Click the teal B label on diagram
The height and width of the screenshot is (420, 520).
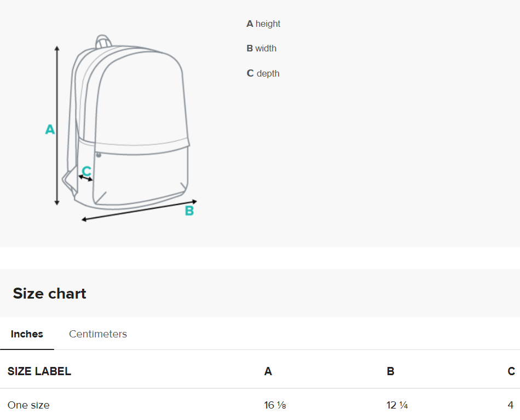click(x=189, y=211)
